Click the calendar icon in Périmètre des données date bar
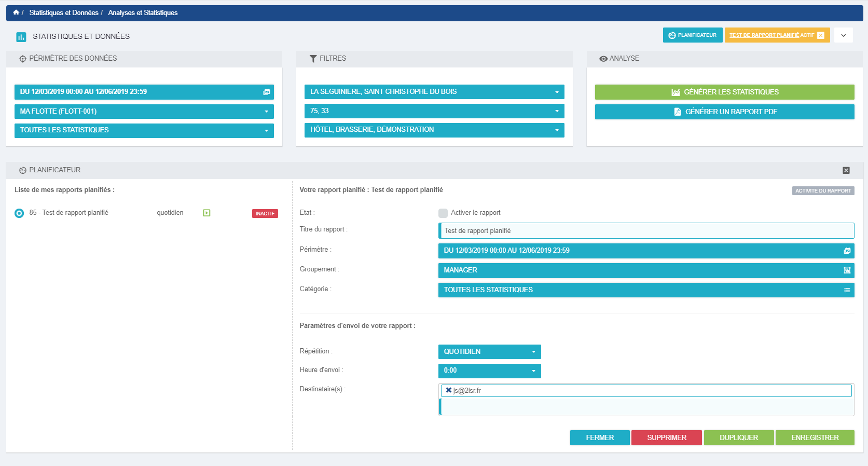This screenshot has height=466, width=868. [266, 92]
